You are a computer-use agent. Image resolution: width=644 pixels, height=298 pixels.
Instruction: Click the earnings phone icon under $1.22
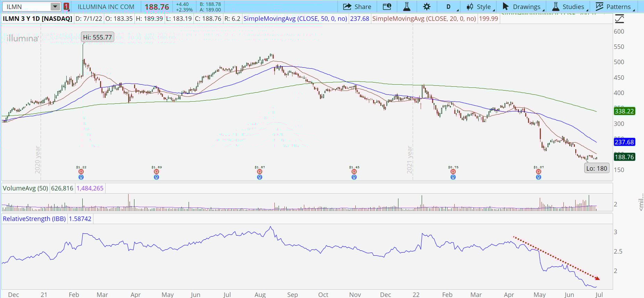81,172
